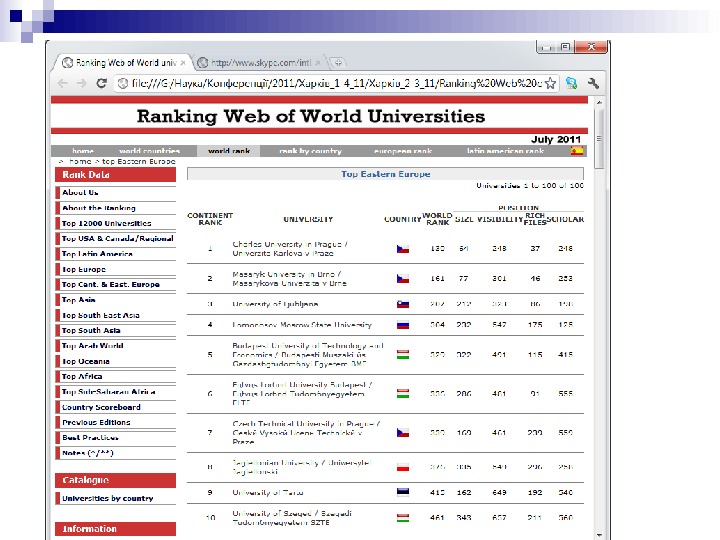Open Top Sub-Saharan Africa sidebar link
720x540 pixels.
108,392
